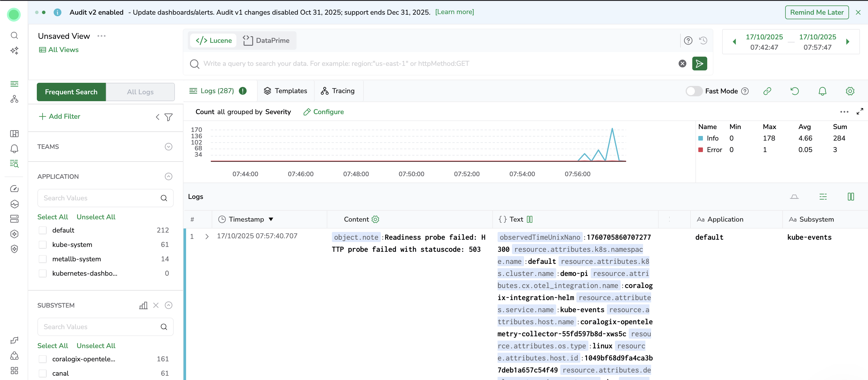The width and height of the screenshot is (868, 380).
Task: Create alert with bell icon in toolbar
Action: click(822, 91)
